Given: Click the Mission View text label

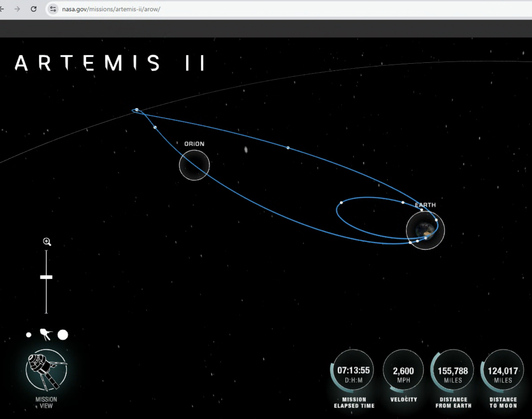Looking at the screenshot, I should [46, 403].
